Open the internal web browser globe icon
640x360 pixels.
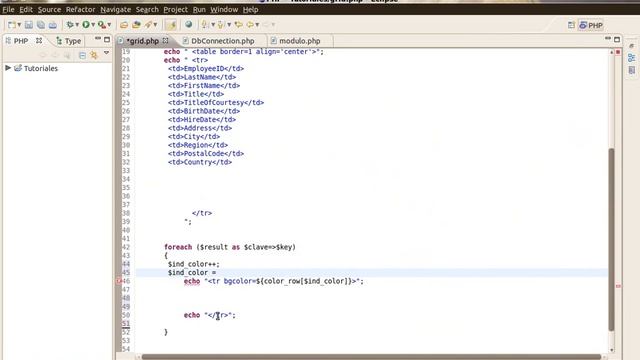(x=188, y=24)
